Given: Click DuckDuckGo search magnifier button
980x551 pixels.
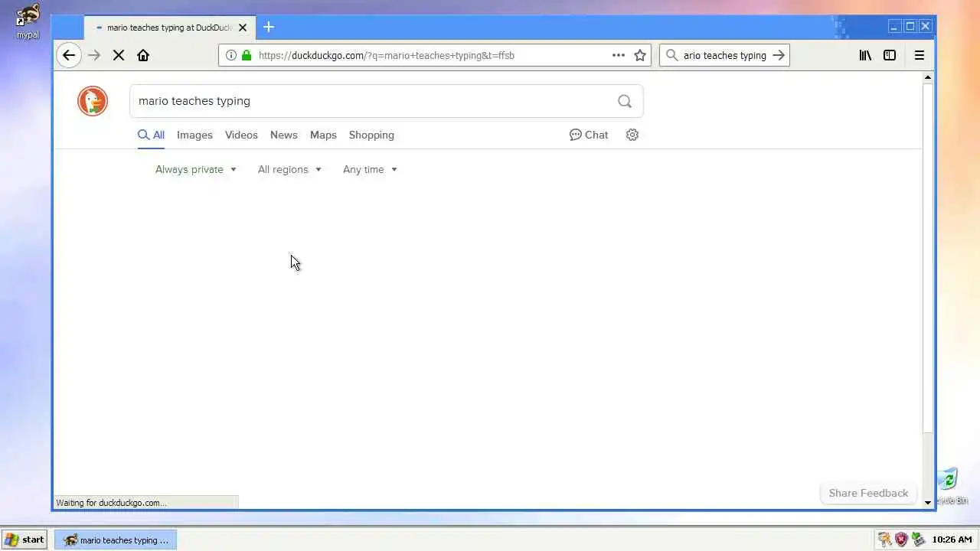Looking at the screenshot, I should coord(625,101).
